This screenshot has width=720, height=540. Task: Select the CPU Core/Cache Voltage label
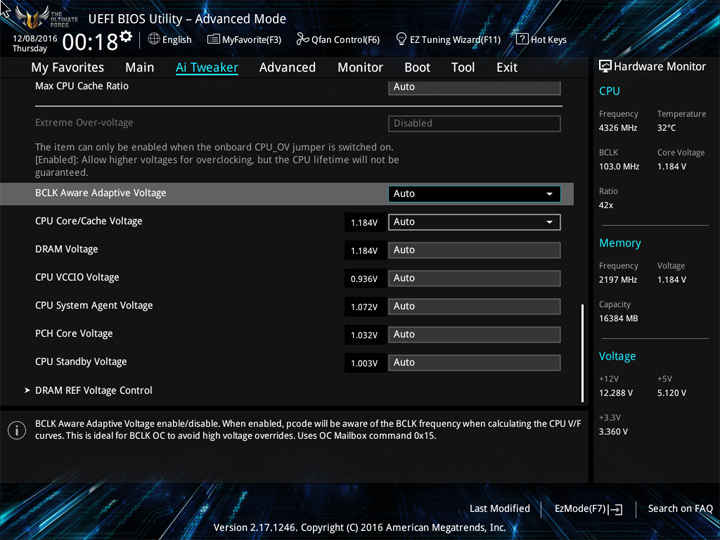89,221
